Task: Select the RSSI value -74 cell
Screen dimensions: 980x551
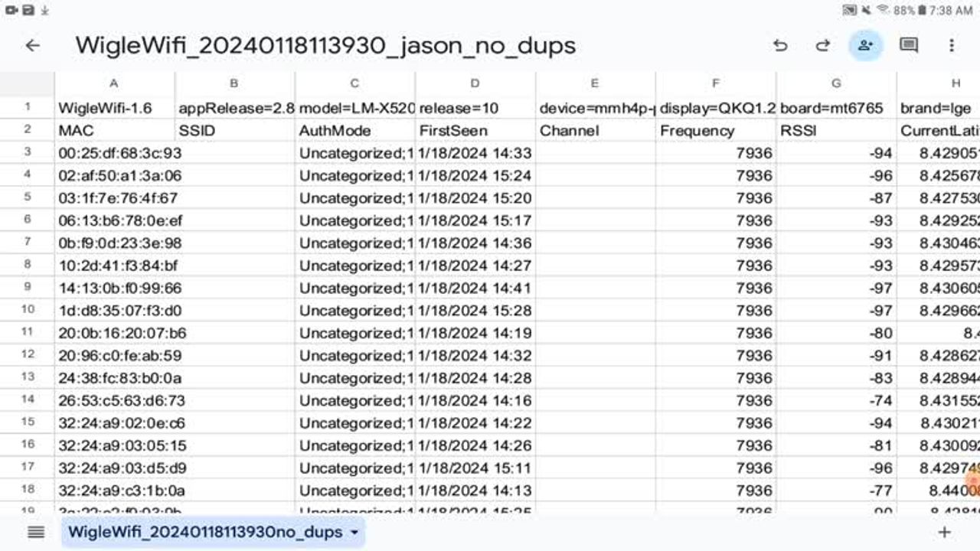Action: [836, 400]
